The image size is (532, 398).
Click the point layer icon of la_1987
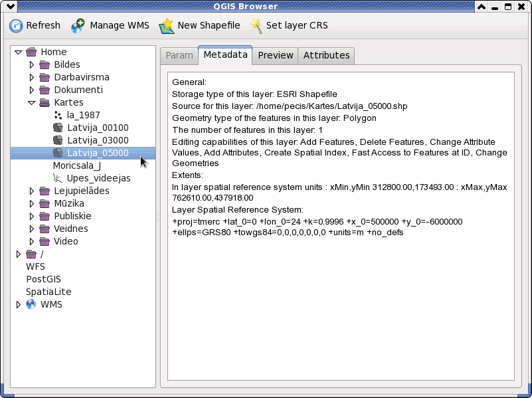tap(58, 115)
